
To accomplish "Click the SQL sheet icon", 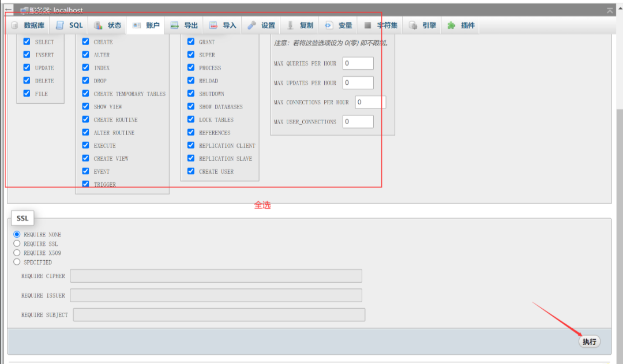I will (x=59, y=25).
